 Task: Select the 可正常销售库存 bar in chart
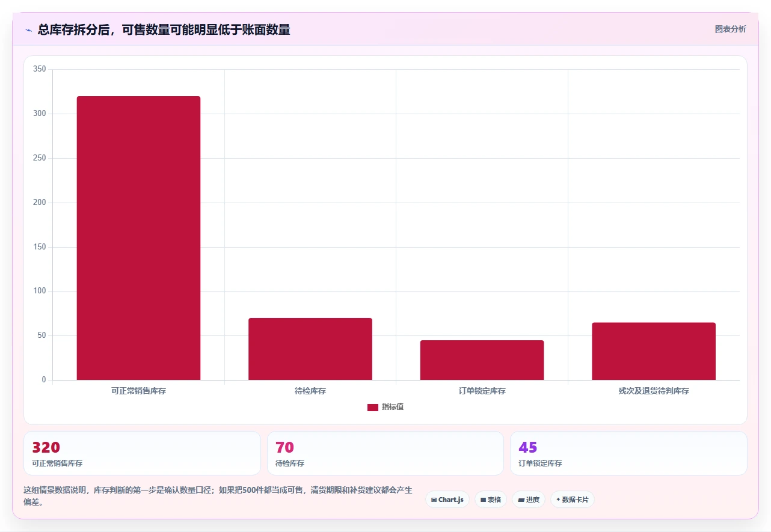tap(138, 238)
